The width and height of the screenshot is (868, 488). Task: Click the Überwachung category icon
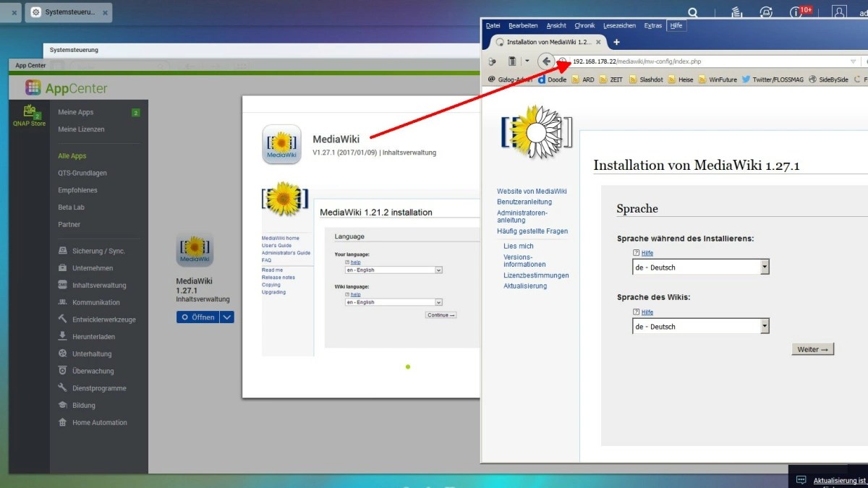pyautogui.click(x=63, y=371)
